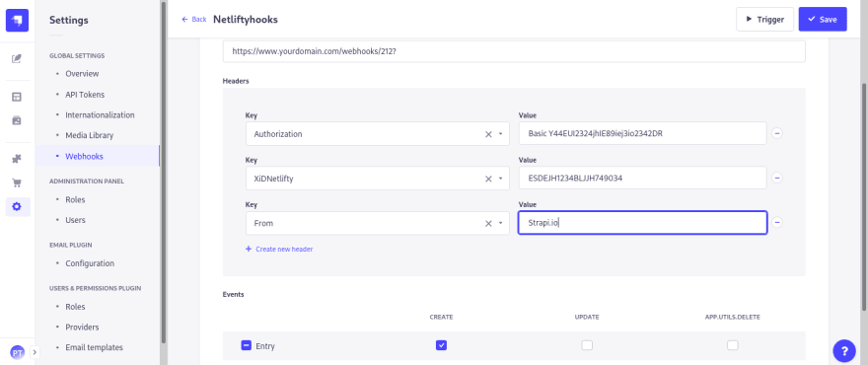Open Media Library settings
The image size is (868, 365).
(89, 135)
